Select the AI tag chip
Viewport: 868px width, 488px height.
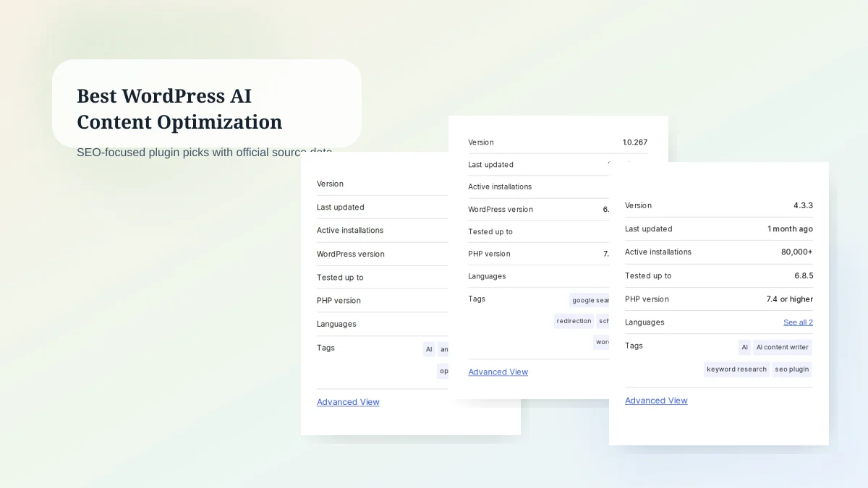click(x=744, y=346)
